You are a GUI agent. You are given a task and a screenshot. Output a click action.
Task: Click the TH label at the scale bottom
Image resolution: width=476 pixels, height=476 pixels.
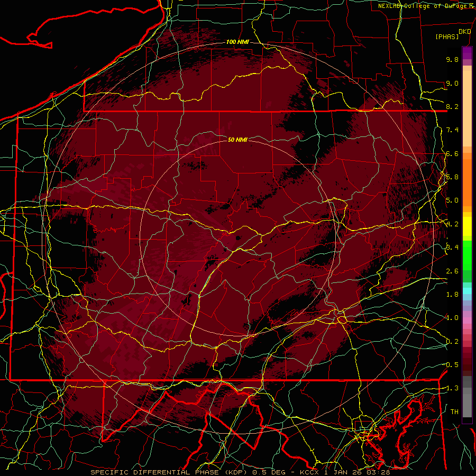pos(454,411)
